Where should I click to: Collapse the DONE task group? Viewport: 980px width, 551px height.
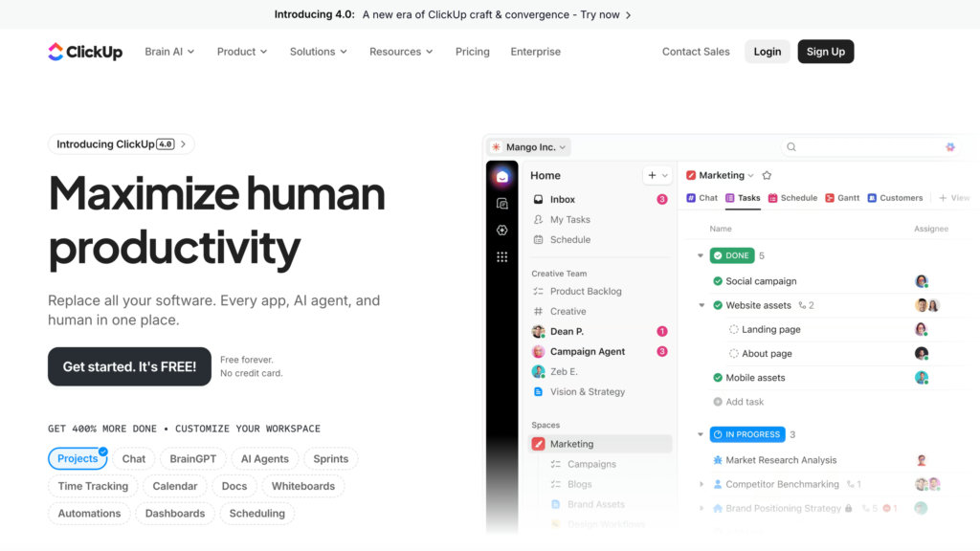tap(701, 256)
